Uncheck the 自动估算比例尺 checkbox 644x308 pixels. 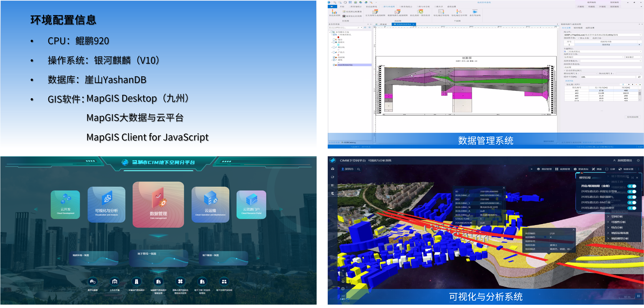[x=564, y=70]
